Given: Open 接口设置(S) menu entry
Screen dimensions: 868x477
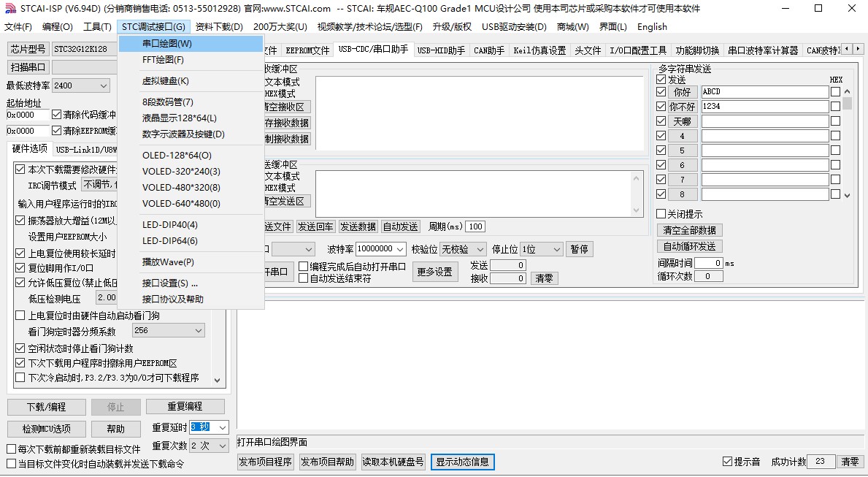Looking at the screenshot, I should click(x=191, y=283).
